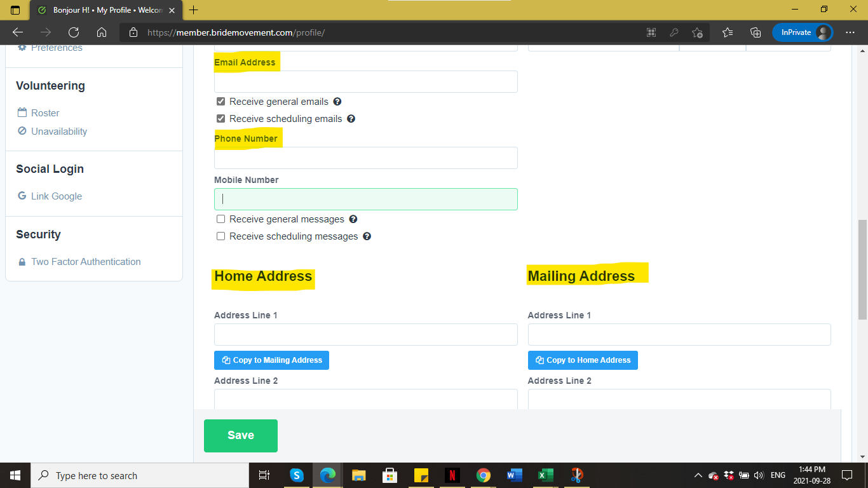This screenshot has height=488, width=868.
Task: Open Excel from the taskbar
Action: (546, 475)
